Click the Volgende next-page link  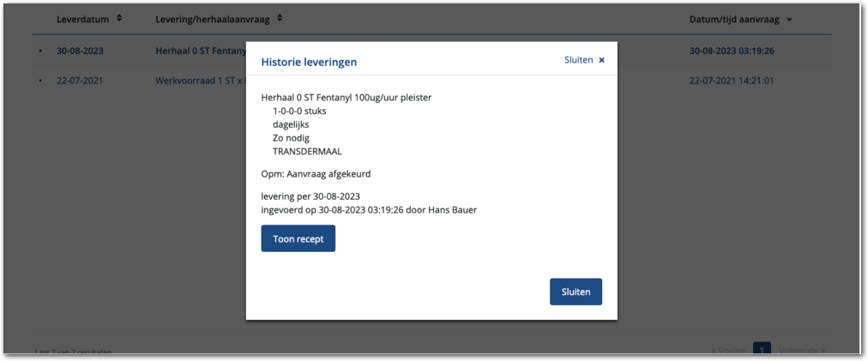801,350
